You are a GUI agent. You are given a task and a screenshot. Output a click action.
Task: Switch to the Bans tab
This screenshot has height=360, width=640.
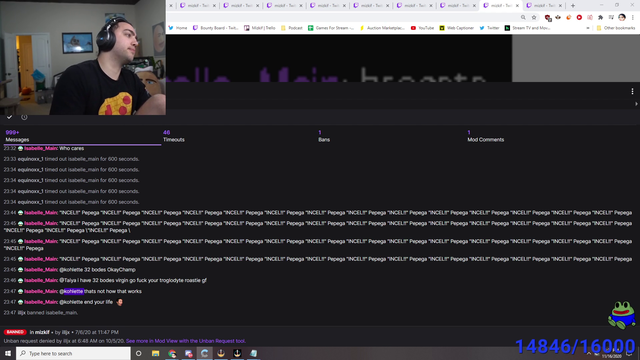pyautogui.click(x=324, y=136)
